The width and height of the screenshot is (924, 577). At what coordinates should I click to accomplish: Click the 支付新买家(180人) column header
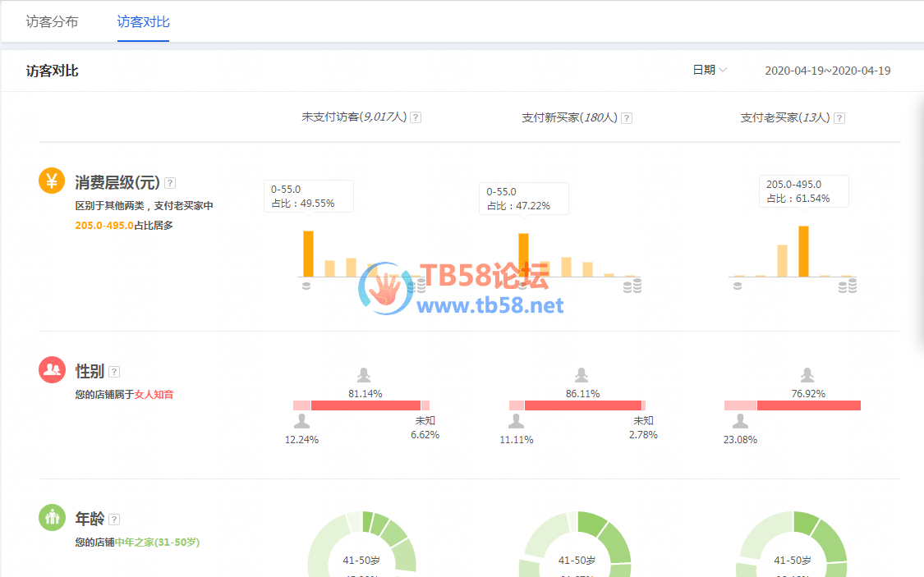569,117
